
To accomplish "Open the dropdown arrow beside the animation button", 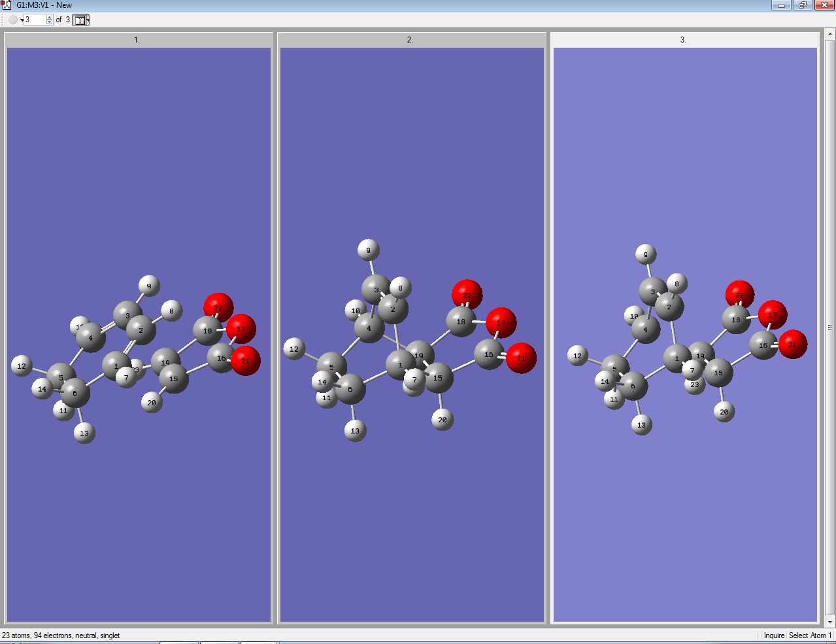I will (x=22, y=20).
